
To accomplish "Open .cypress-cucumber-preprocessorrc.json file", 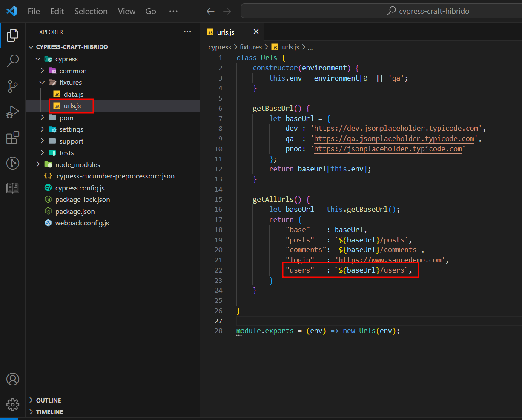I will (x=113, y=176).
